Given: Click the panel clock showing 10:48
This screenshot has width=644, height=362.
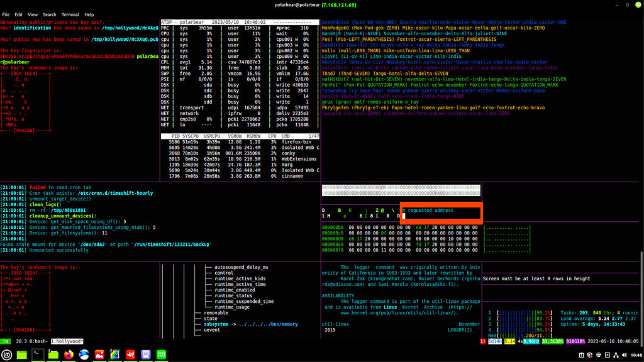Looking at the screenshot, I should pyautogui.click(x=636, y=355).
